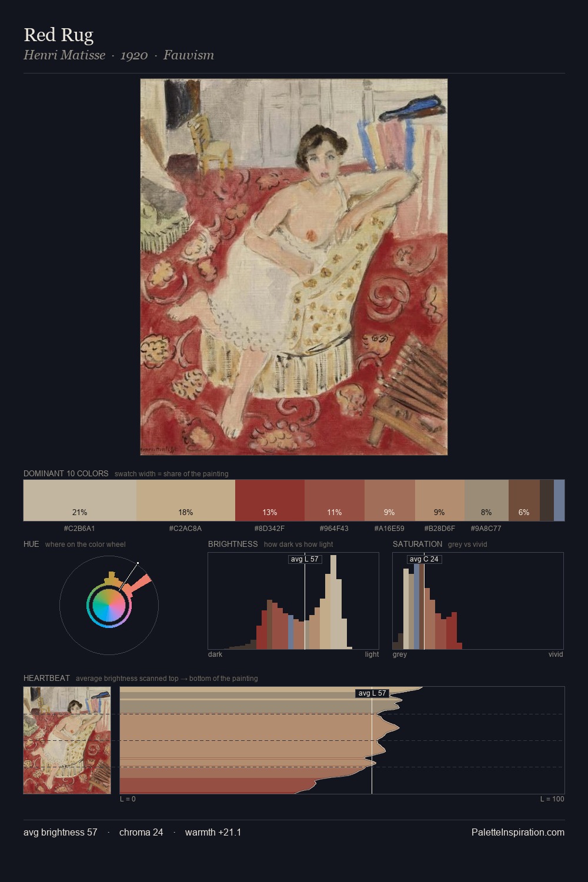
Task: Click the hex code #9A8C77
Action: coord(486,529)
